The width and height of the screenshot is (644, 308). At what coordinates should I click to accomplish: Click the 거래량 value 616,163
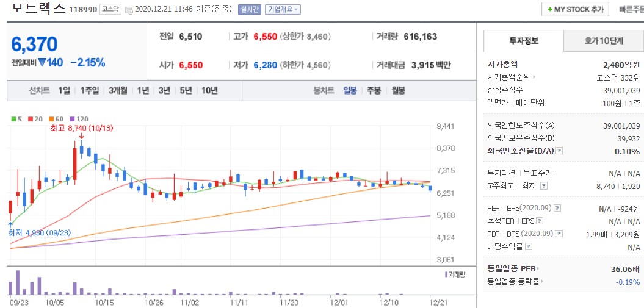click(x=420, y=37)
